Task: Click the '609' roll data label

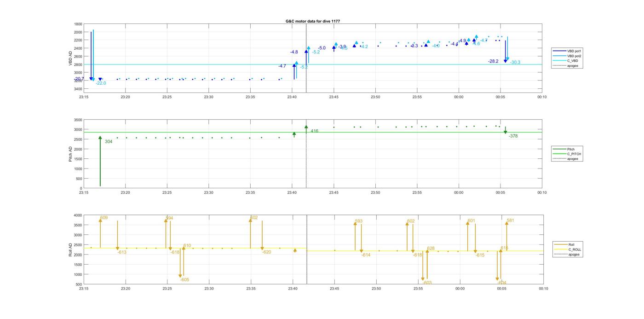Action: point(104,218)
